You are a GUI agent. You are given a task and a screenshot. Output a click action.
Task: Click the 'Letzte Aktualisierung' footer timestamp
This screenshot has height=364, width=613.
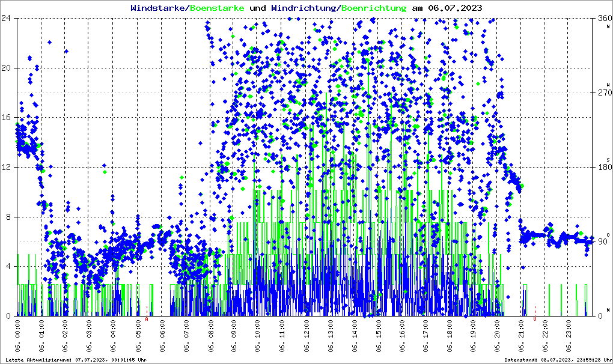pyautogui.click(x=76, y=360)
